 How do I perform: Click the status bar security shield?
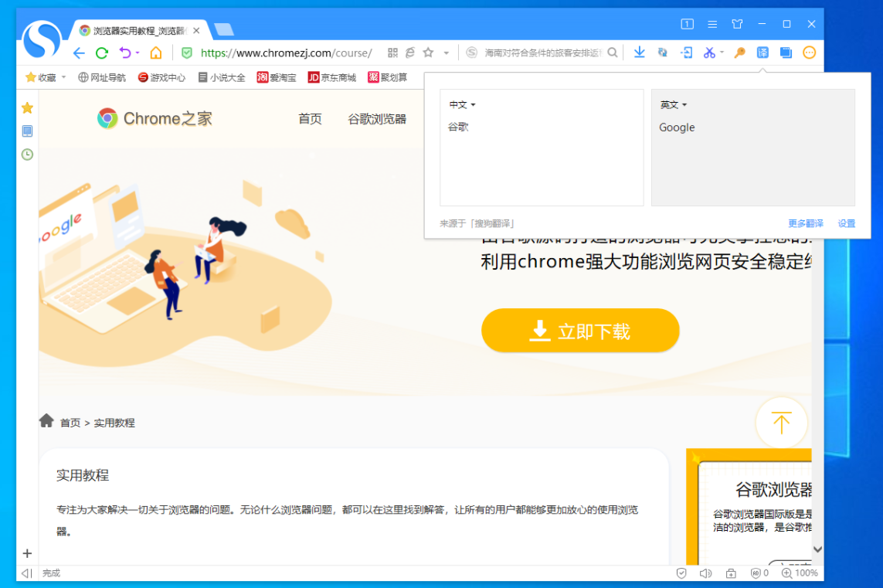point(681,573)
